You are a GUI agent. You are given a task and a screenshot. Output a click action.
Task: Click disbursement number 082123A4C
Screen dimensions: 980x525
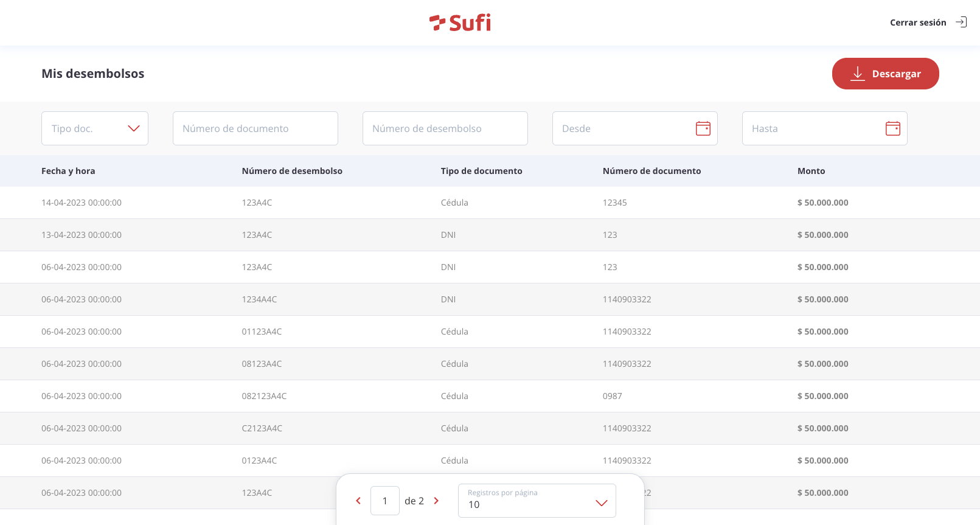click(264, 396)
